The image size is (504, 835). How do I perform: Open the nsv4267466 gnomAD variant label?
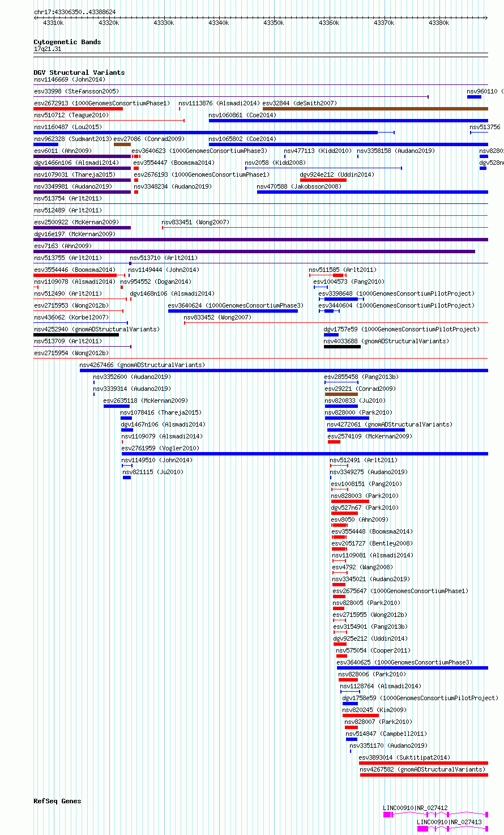coord(142,365)
